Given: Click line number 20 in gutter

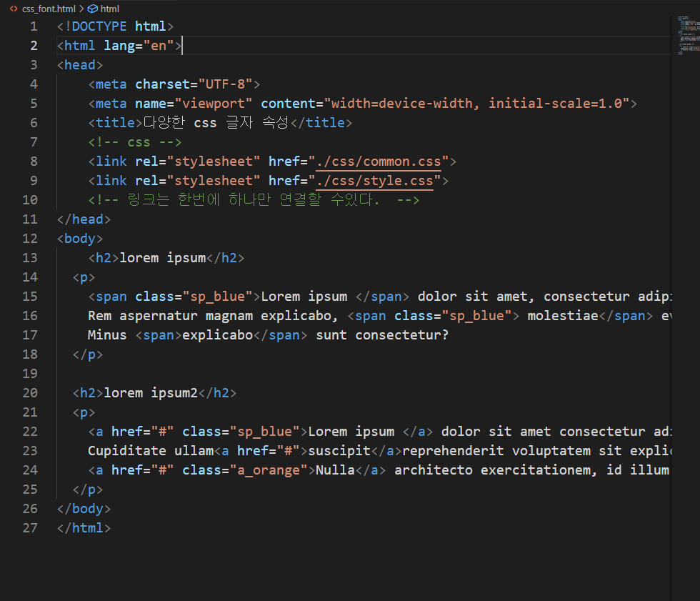Looking at the screenshot, I should coord(30,392).
